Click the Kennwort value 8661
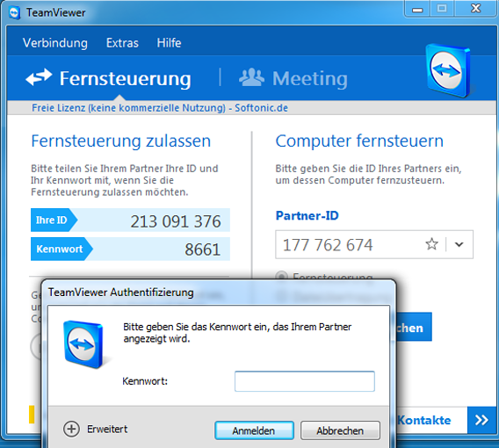 click(x=202, y=249)
